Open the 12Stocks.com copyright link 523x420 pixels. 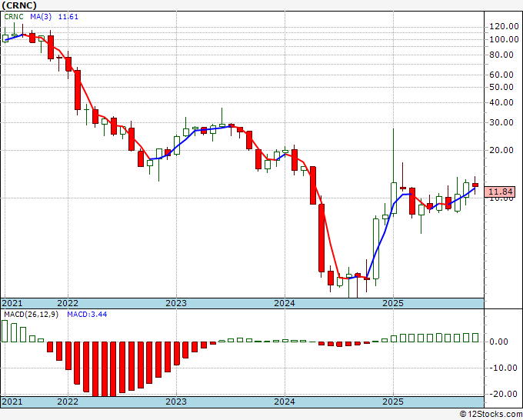(491, 415)
